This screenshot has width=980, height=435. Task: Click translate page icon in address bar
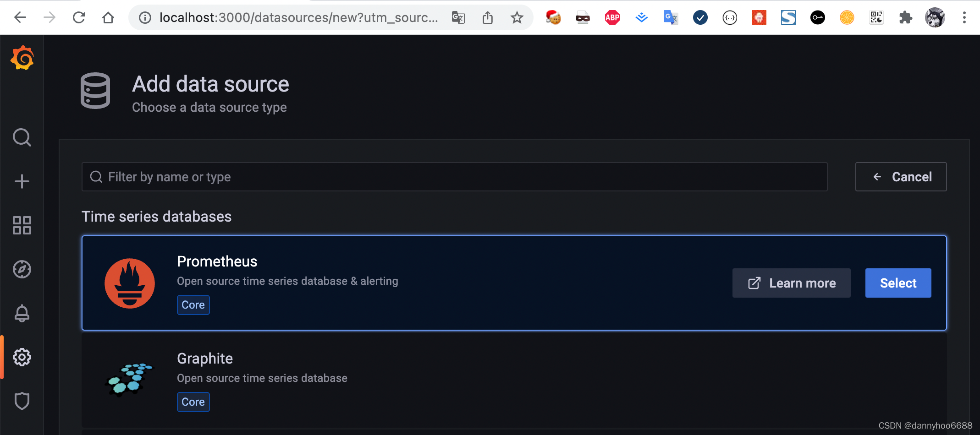(x=458, y=17)
